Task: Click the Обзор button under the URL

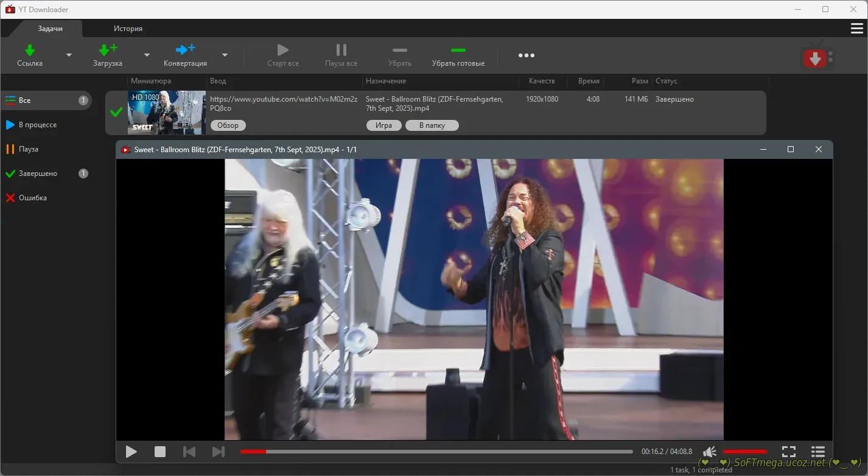Action: coord(228,125)
